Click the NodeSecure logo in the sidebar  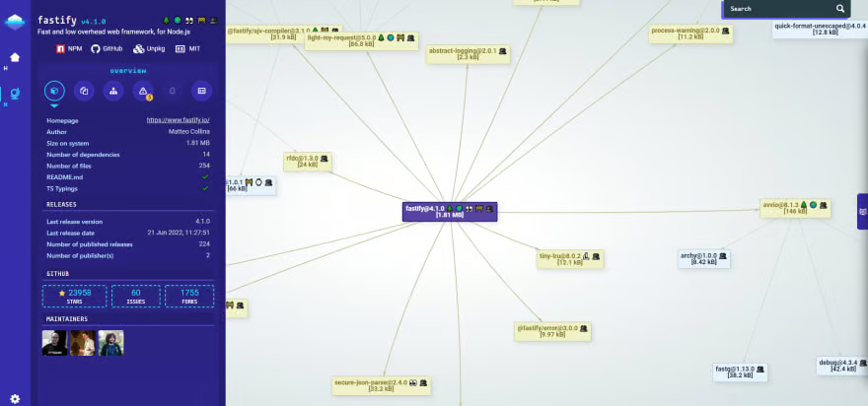click(15, 22)
